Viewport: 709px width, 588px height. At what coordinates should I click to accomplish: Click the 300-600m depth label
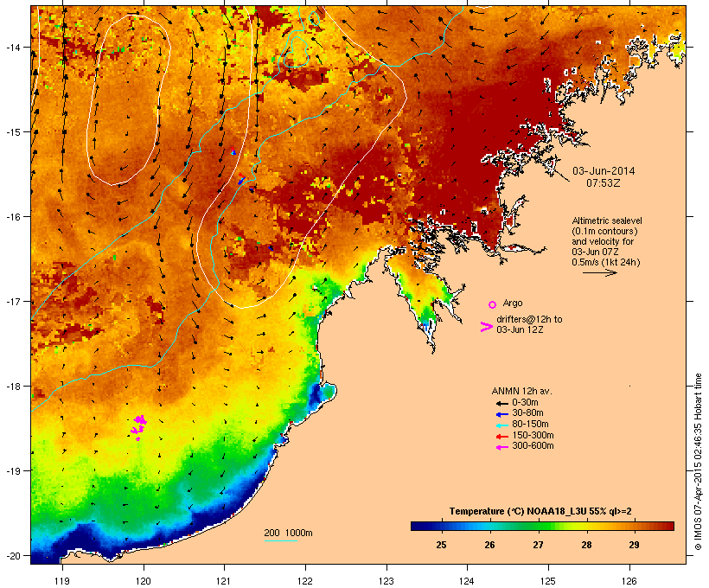[533, 446]
